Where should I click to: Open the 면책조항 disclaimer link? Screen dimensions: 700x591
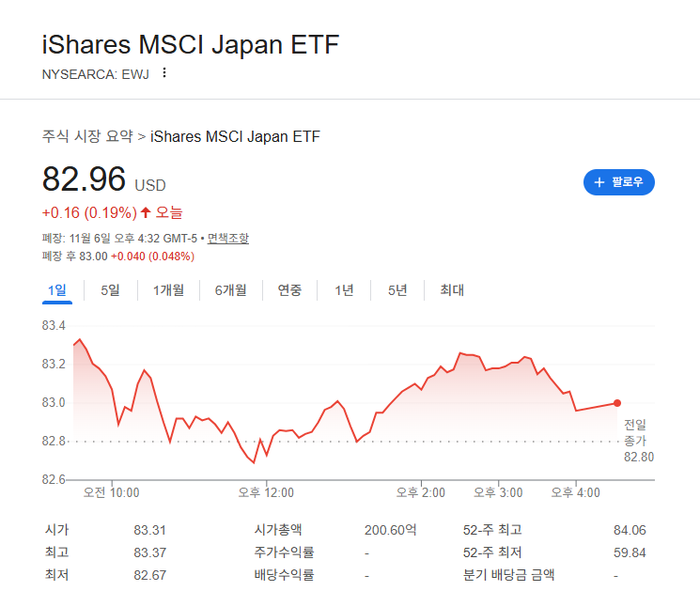point(227,239)
